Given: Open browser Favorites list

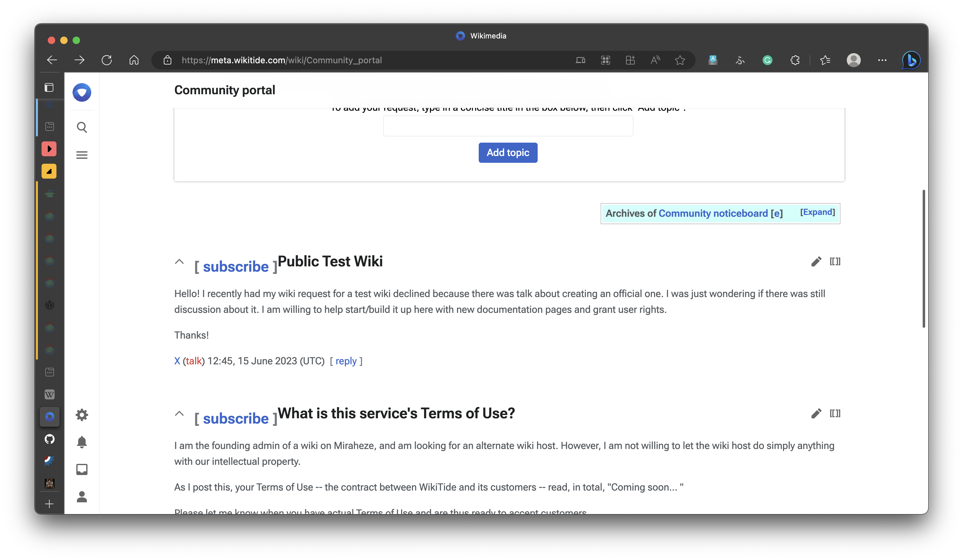Looking at the screenshot, I should pos(825,60).
